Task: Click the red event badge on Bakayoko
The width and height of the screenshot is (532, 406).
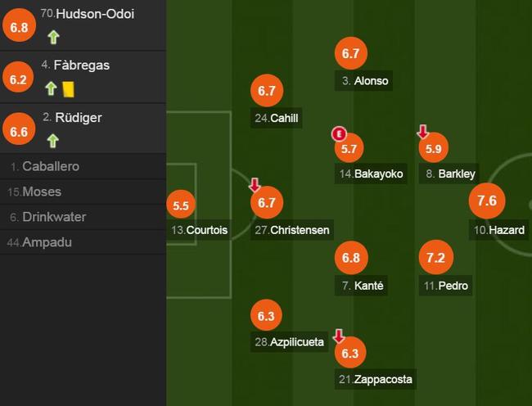Action: click(x=339, y=133)
